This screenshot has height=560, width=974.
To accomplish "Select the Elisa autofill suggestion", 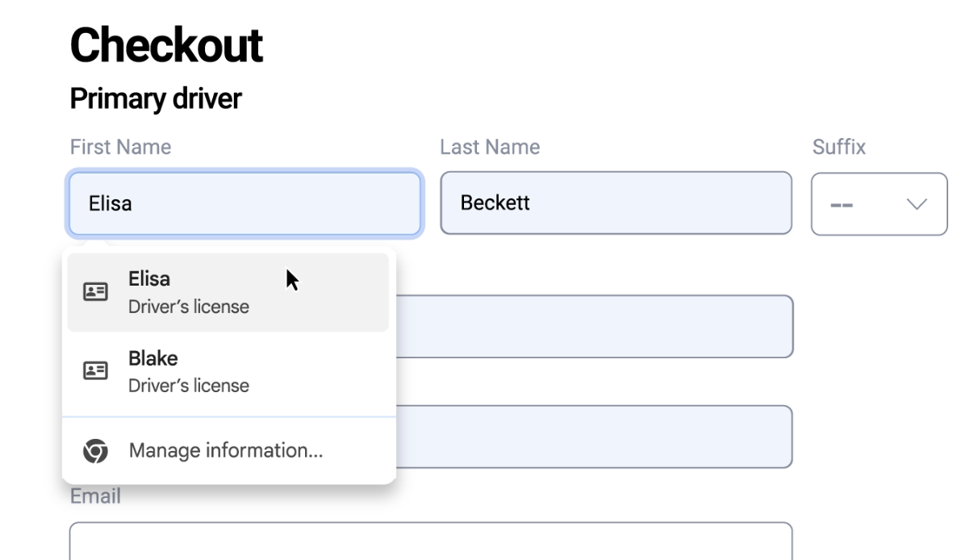I will pos(228,292).
